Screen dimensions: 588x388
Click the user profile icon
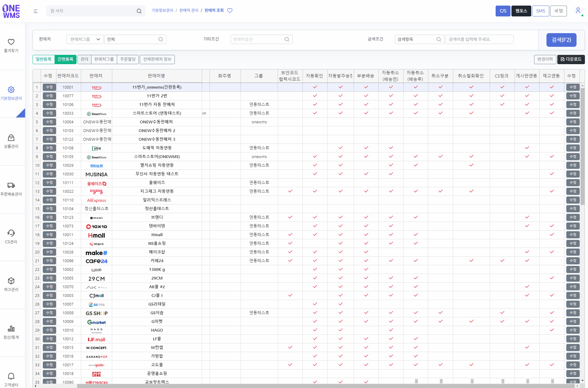click(x=578, y=11)
